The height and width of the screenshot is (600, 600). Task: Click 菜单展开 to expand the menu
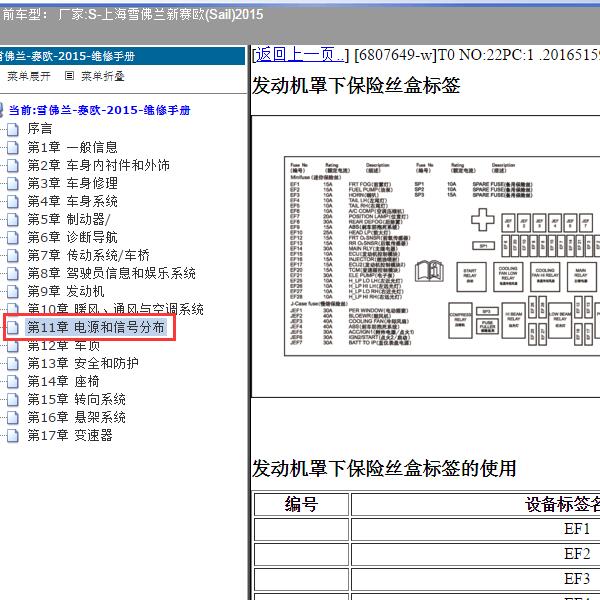point(29,76)
